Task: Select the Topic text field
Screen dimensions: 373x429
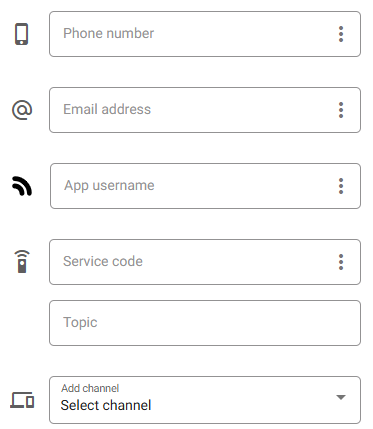Action: pos(205,323)
